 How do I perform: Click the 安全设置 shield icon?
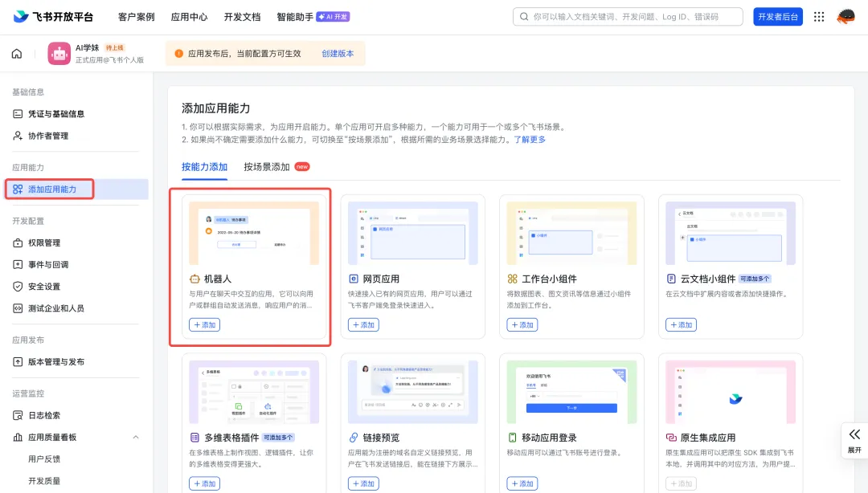tap(18, 287)
